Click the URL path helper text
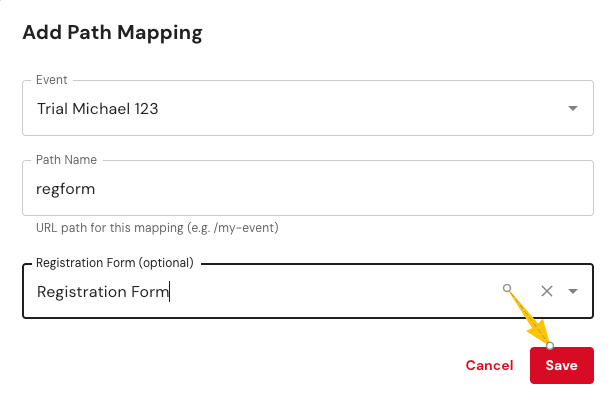Viewport: 613px width, 405px height. pos(156,227)
